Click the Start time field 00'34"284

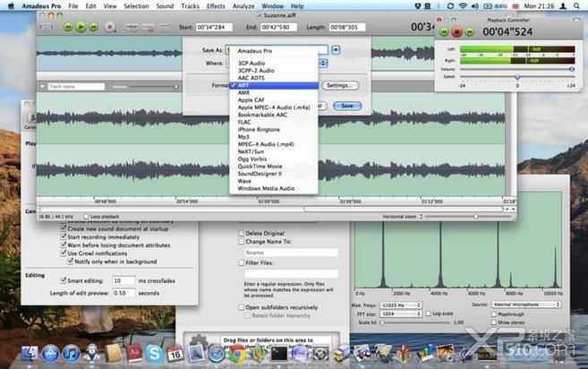[x=214, y=27]
